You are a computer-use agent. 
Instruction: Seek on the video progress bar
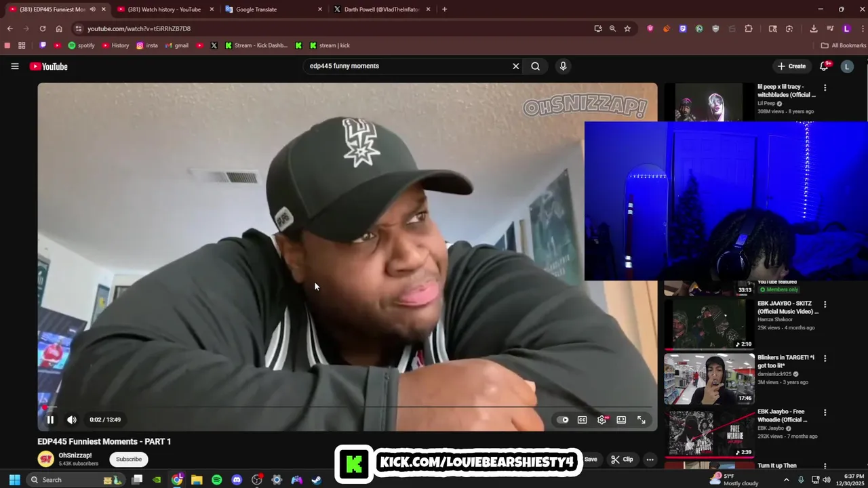pyautogui.click(x=347, y=407)
